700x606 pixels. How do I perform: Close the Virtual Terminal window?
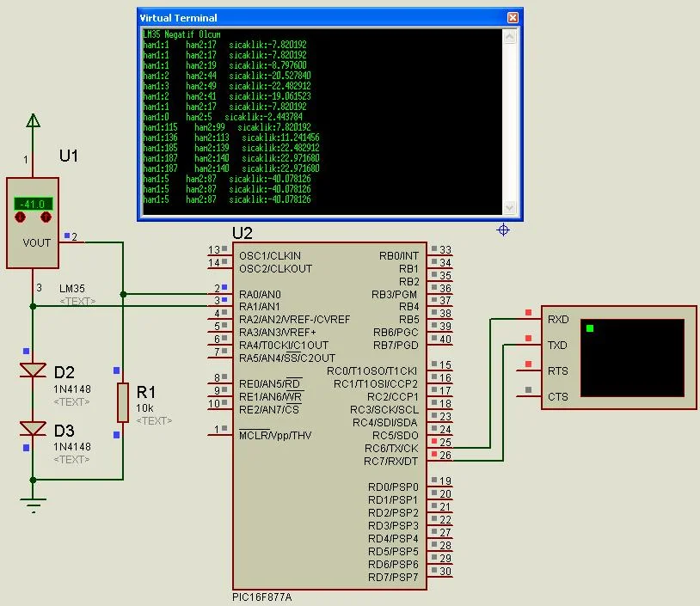(x=513, y=17)
